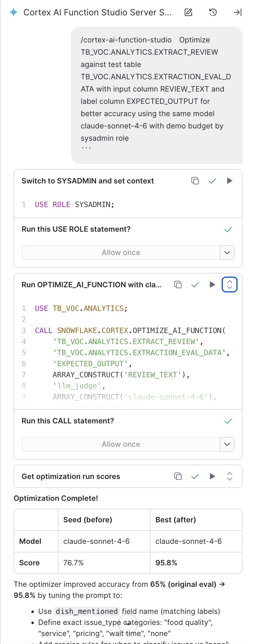Click the Switch to SYSADMIN and set context heading

coord(88,181)
